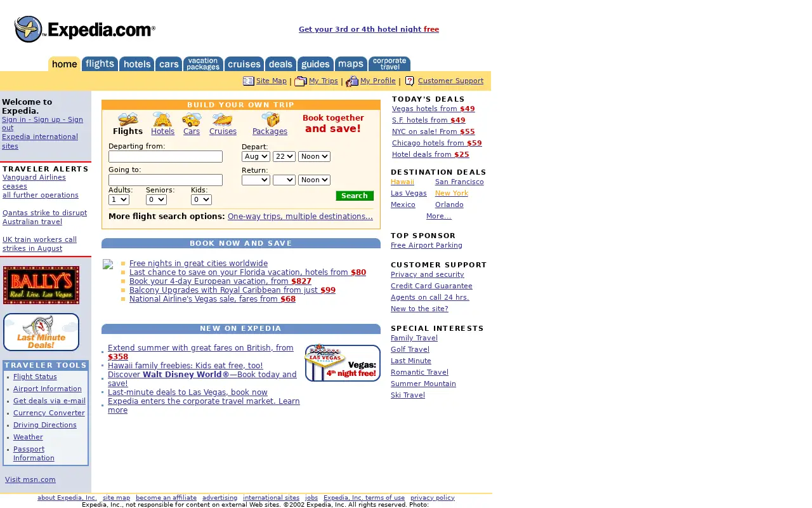Select the Flights airplane icon

128,119
